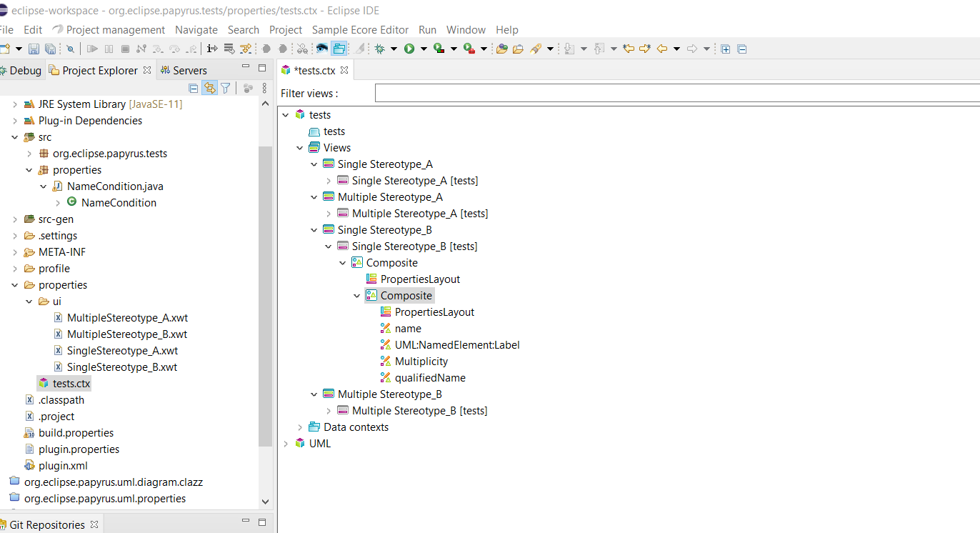
Task: Open the Window menu
Action: coord(466,29)
